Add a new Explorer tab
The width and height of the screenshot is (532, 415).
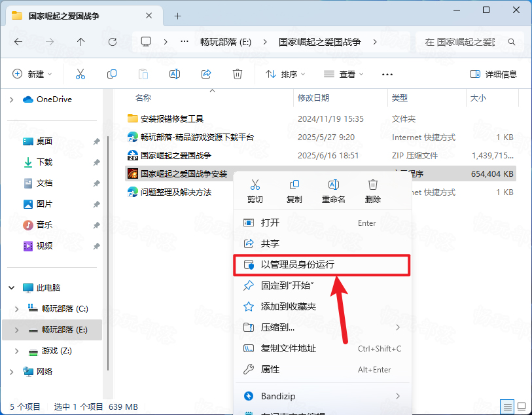point(177,16)
